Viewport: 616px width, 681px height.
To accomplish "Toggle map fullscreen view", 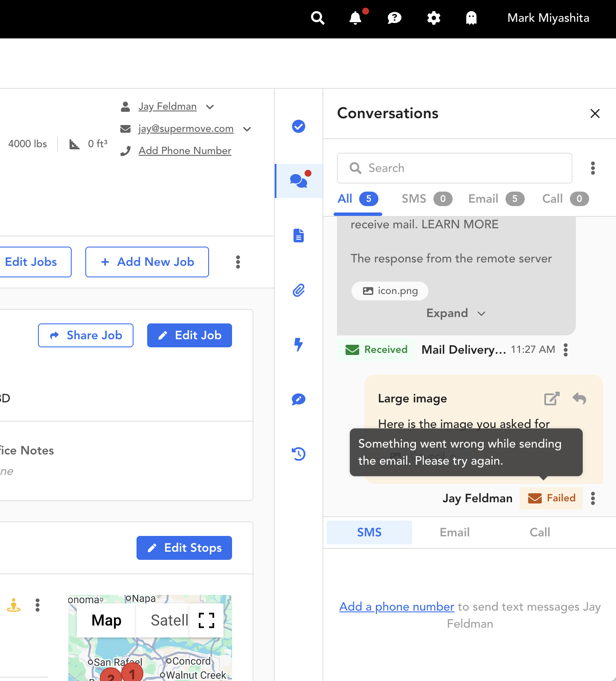I will pos(206,620).
